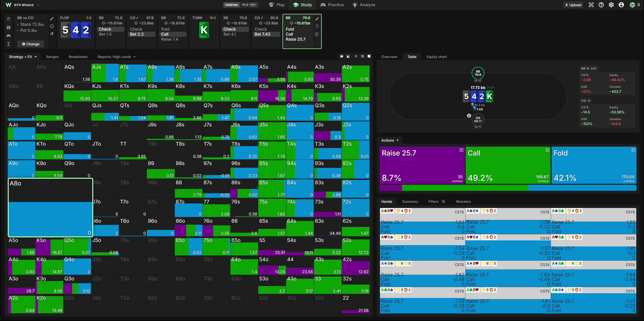Toggle the nine-dot grid view icon
The image size is (644, 321).
click(363, 56)
